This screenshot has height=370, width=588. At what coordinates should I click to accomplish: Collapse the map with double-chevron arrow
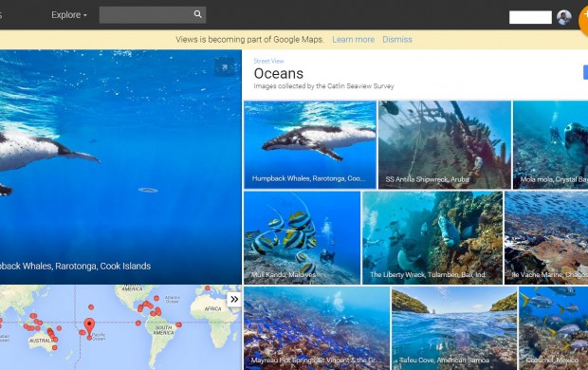[x=234, y=299]
